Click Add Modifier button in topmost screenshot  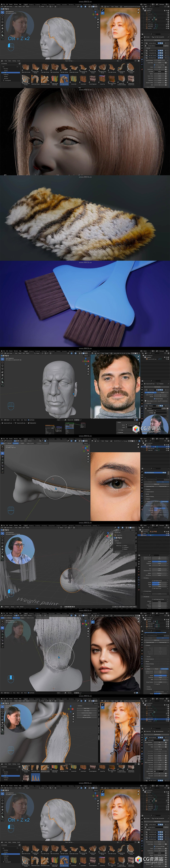click(x=157, y=40)
